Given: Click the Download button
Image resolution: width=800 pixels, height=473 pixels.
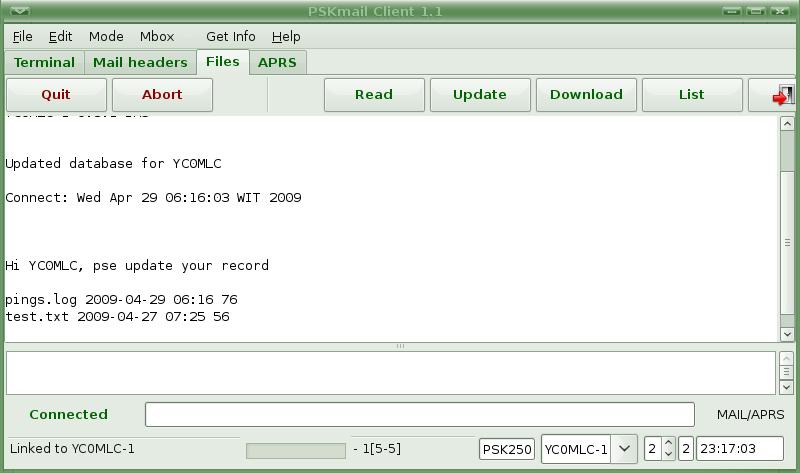Looking at the screenshot, I should 586,95.
